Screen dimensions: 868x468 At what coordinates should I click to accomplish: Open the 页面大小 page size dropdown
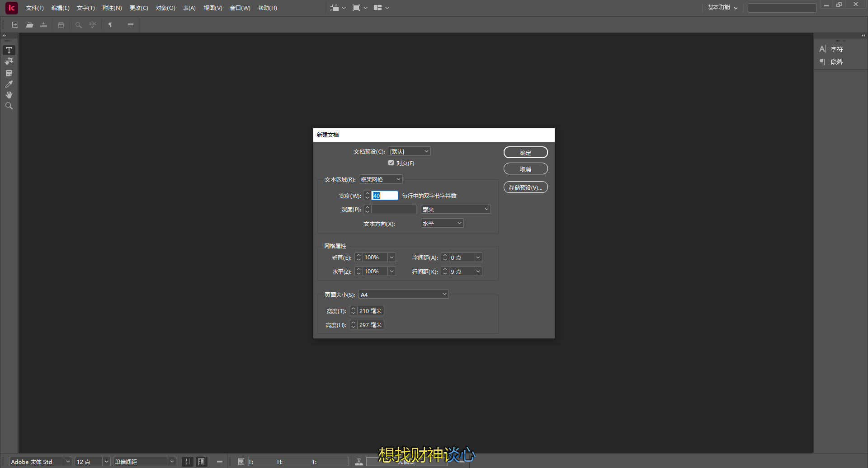tap(403, 294)
